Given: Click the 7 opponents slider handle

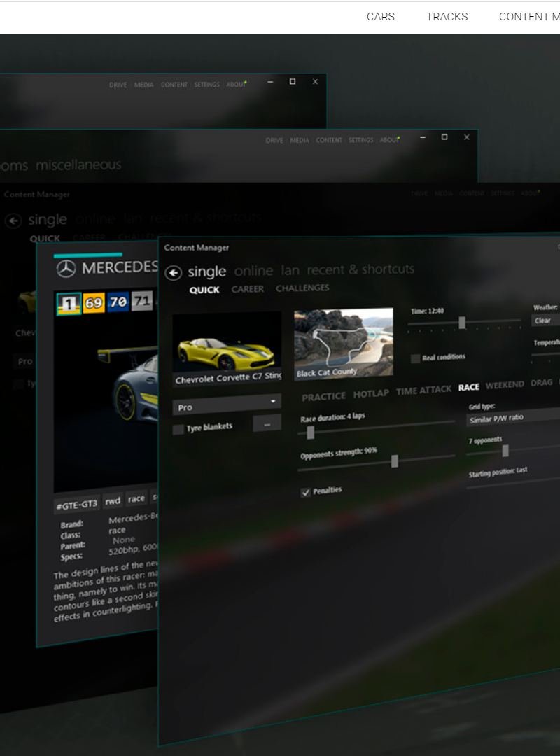Looking at the screenshot, I should coord(505,451).
